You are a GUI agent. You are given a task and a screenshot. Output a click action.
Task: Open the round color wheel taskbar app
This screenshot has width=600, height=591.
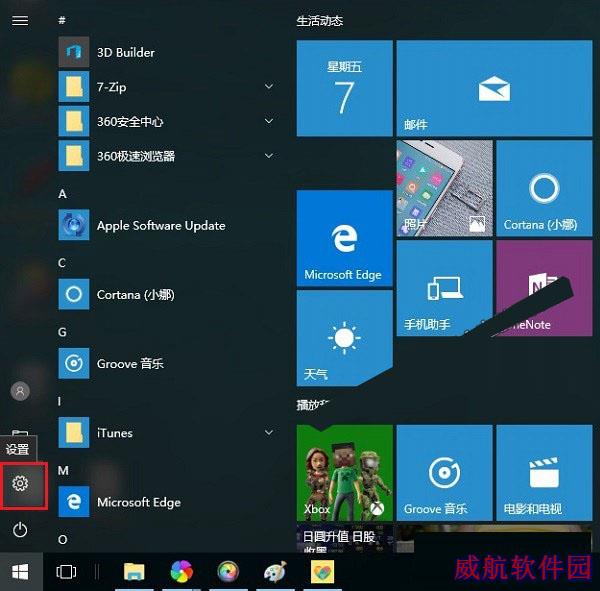coord(228,572)
